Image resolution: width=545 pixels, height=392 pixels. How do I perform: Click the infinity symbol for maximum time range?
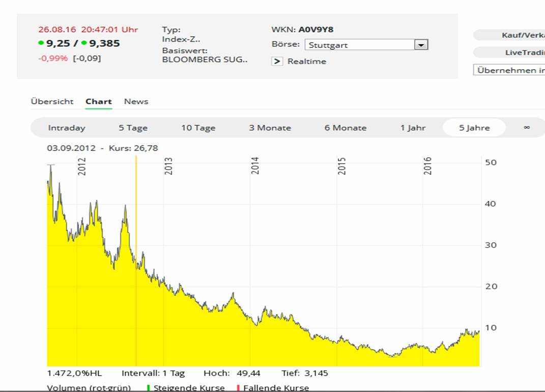(x=526, y=128)
